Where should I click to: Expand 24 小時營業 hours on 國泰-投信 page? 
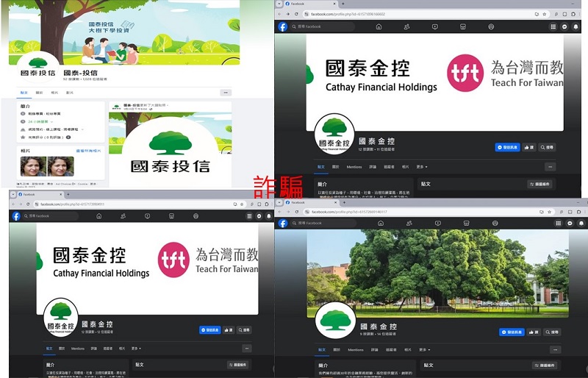pos(40,121)
